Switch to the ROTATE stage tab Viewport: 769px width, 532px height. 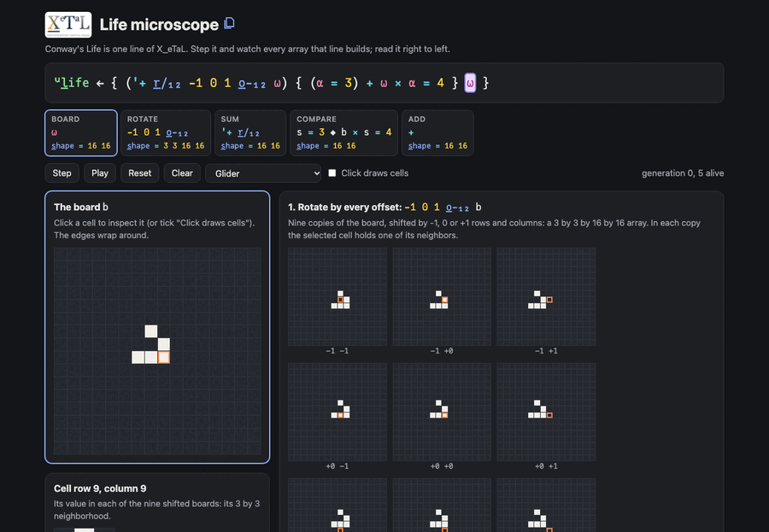166,133
